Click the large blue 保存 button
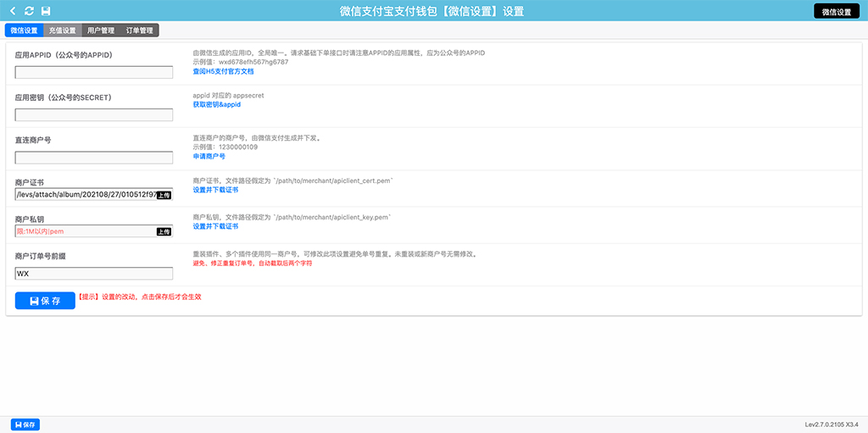 (x=45, y=300)
